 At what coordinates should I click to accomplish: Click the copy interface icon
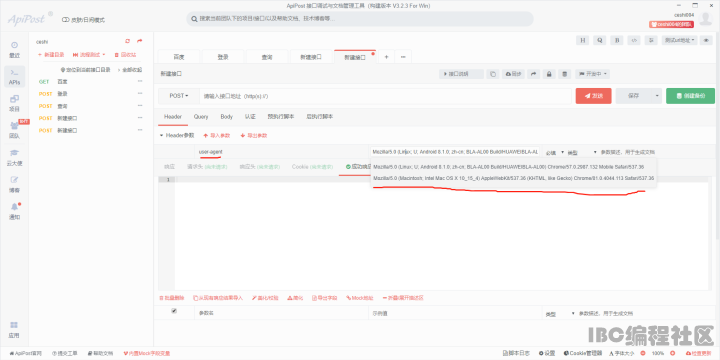(493, 74)
